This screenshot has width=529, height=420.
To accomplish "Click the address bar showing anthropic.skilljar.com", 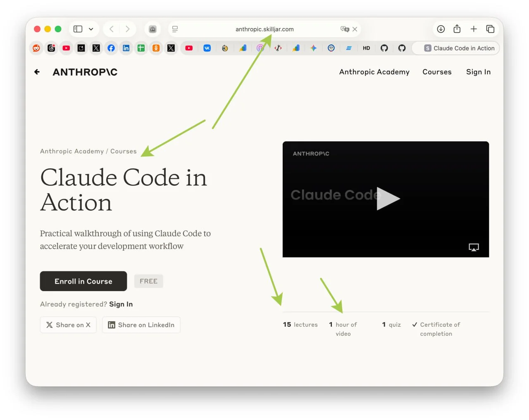I will tap(264, 29).
